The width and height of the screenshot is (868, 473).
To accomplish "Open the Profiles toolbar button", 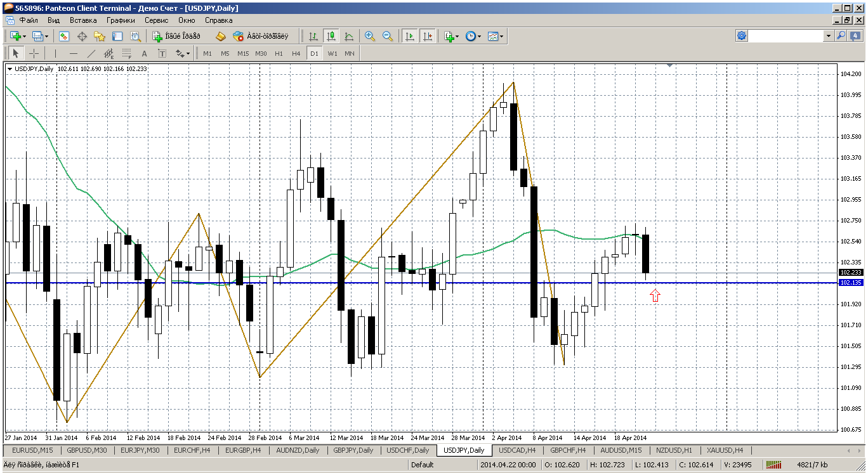I will tap(39, 36).
